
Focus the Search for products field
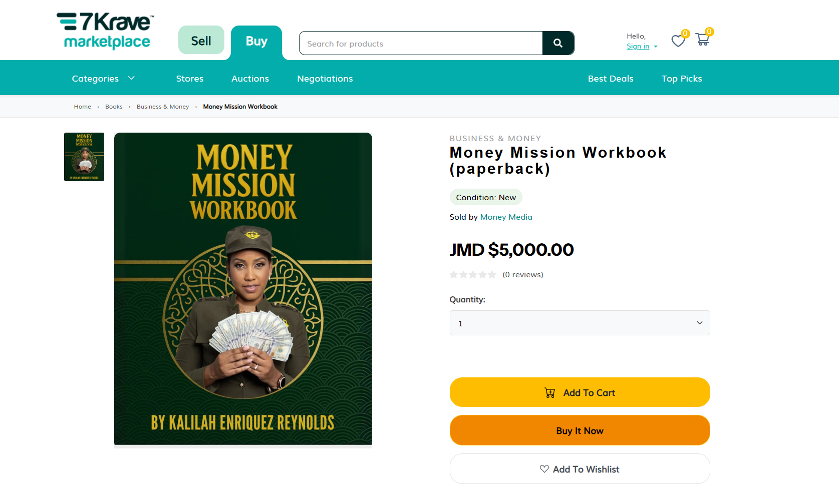point(421,44)
